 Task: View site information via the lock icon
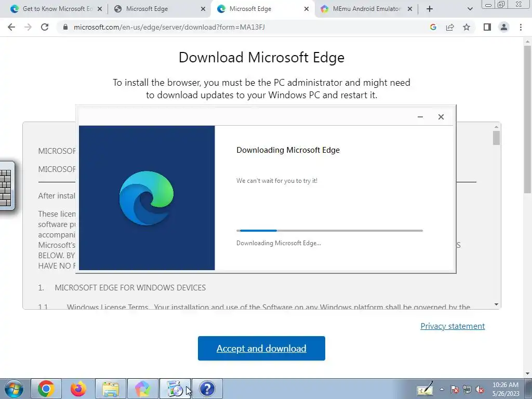click(x=65, y=27)
